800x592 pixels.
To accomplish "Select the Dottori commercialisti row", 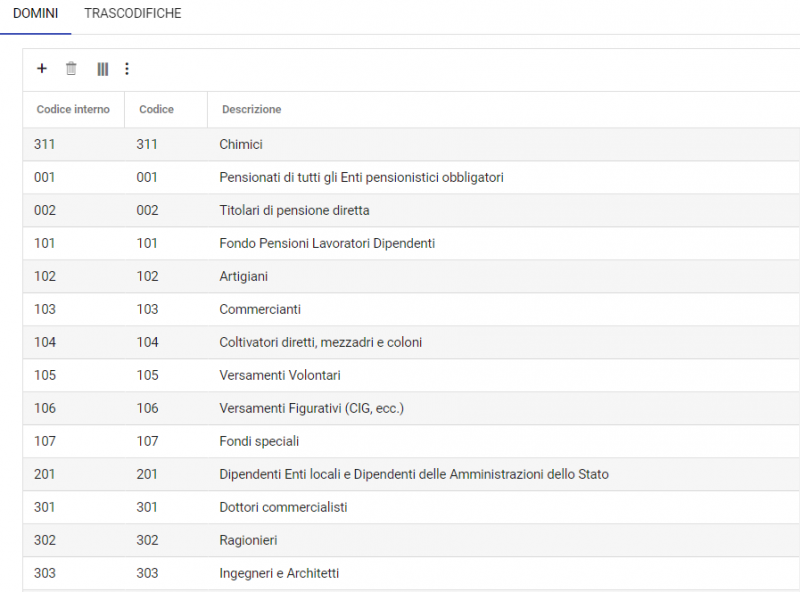I will [x=283, y=508].
